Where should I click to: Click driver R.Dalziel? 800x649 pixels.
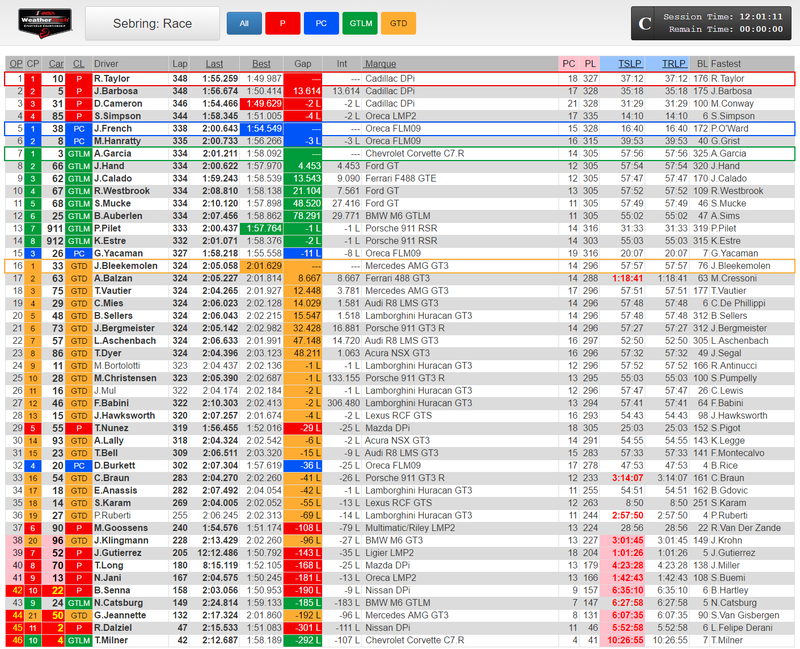(113, 629)
